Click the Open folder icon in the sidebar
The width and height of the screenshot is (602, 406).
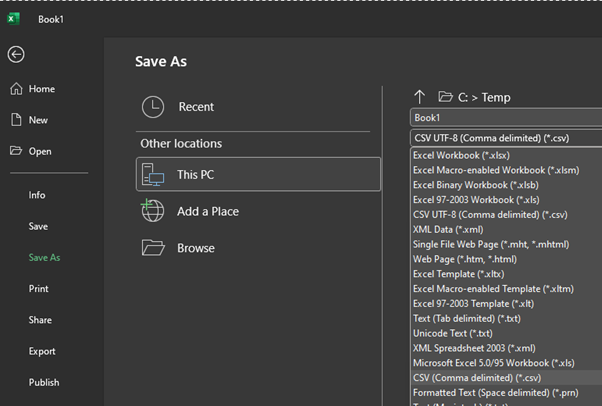16,151
